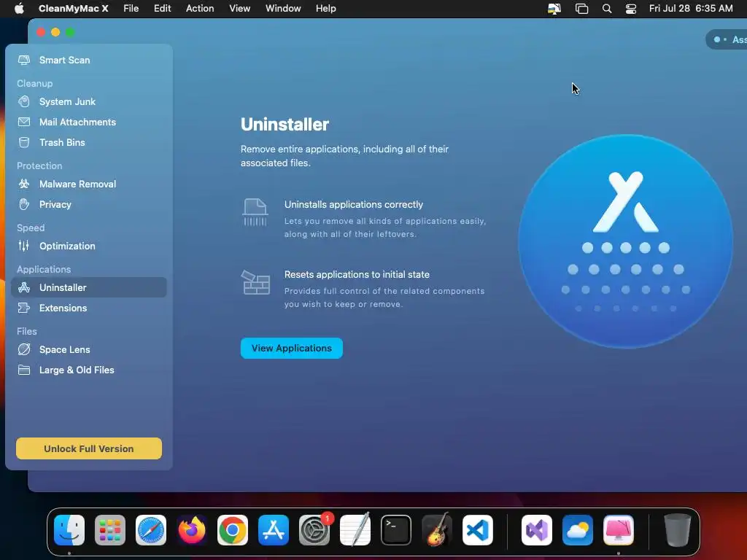Open the View menu
The height and width of the screenshot is (560, 747).
(239, 9)
